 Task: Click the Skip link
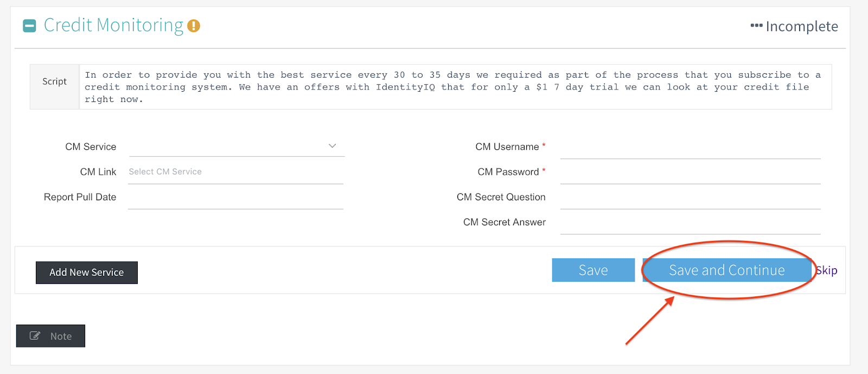click(827, 270)
